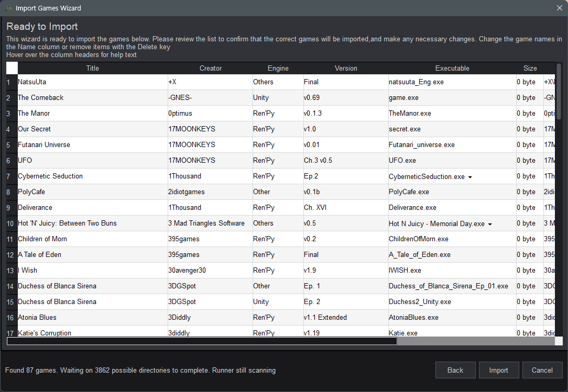This screenshot has height=392, width=568.
Task: Click executable secret.exe
Action: click(x=452, y=129)
